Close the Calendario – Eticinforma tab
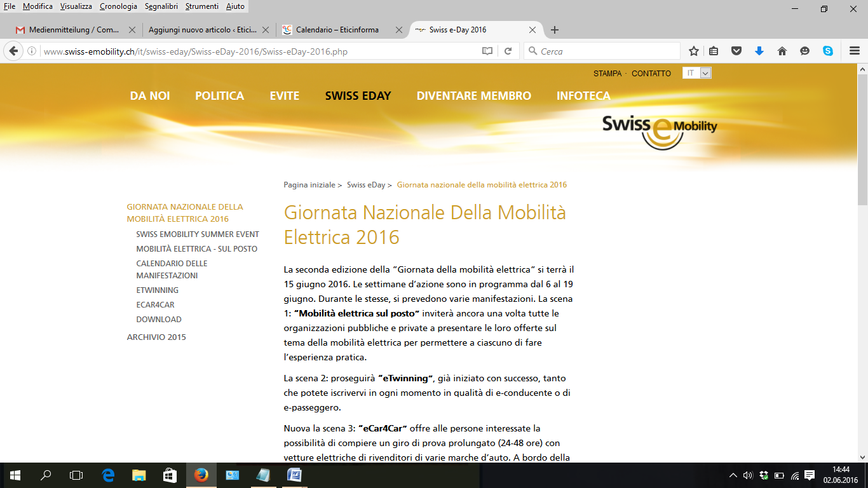 coord(399,30)
